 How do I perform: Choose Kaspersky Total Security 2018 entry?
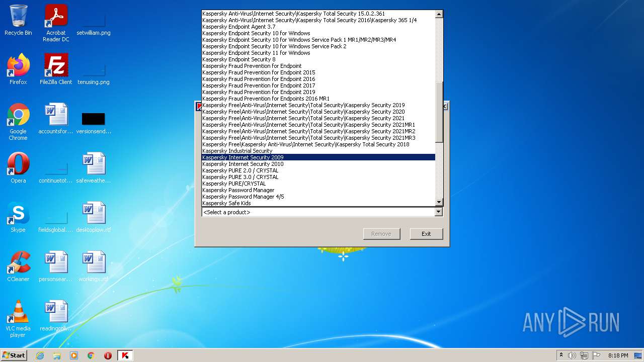(318, 144)
